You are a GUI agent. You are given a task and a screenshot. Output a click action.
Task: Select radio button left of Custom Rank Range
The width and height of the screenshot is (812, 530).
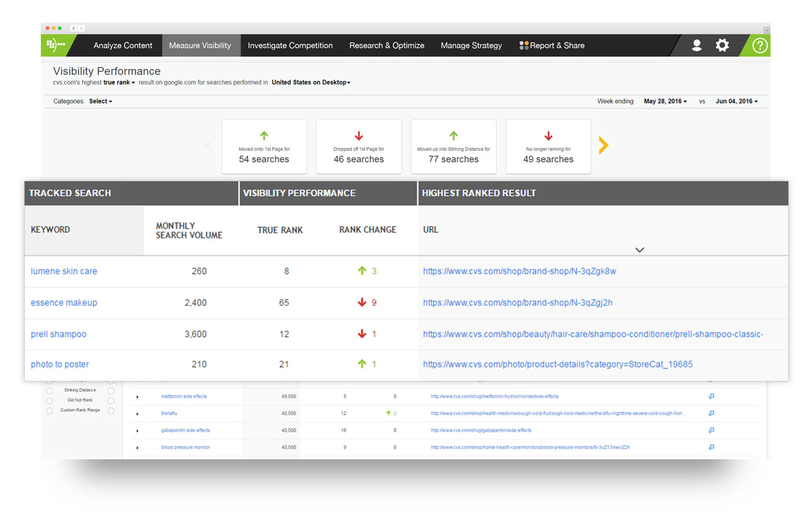click(x=49, y=410)
